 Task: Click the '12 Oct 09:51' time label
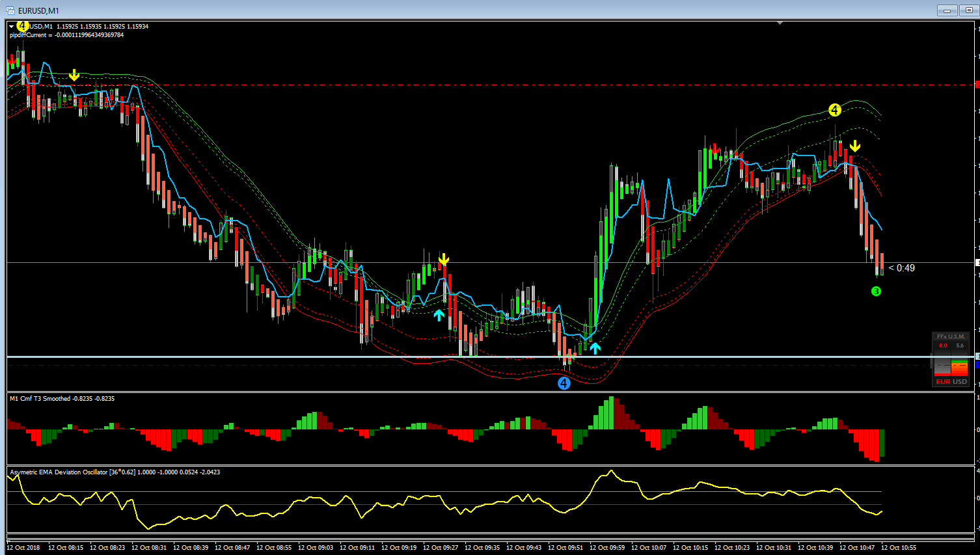565,548
